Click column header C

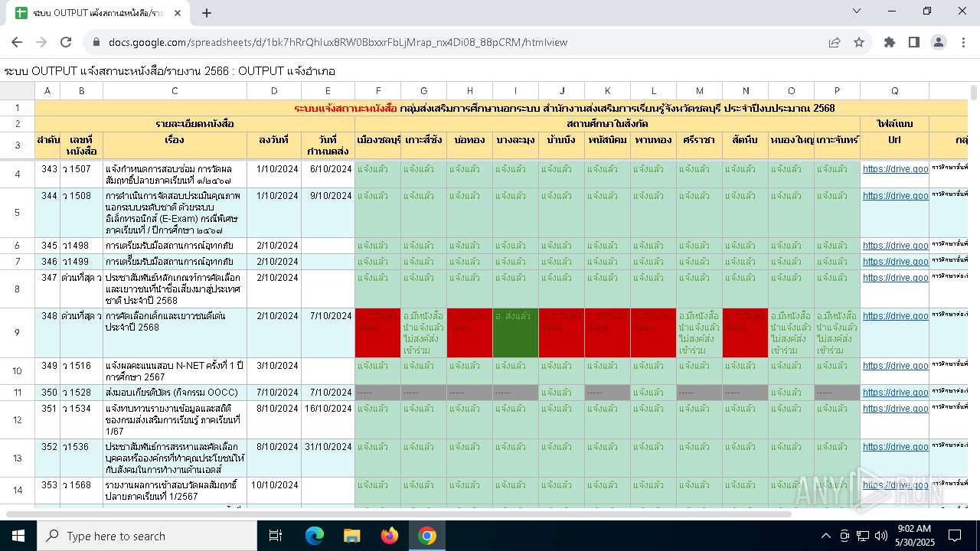click(x=175, y=91)
